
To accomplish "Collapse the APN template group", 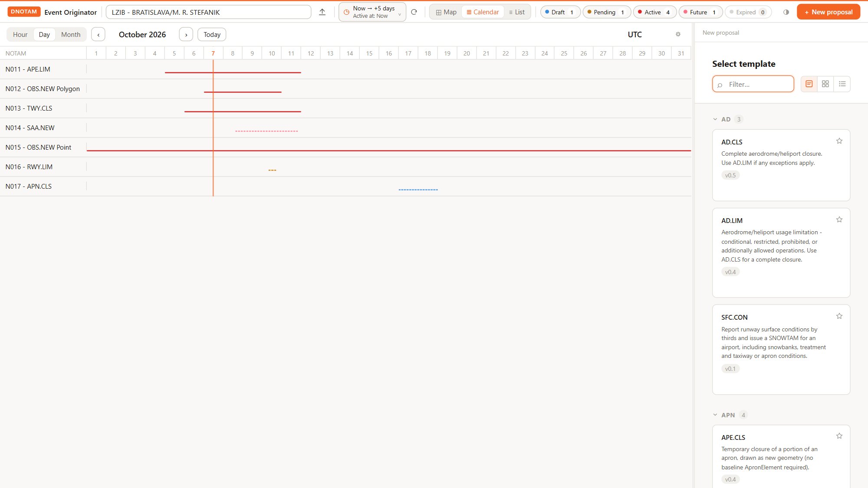I will coord(715,415).
